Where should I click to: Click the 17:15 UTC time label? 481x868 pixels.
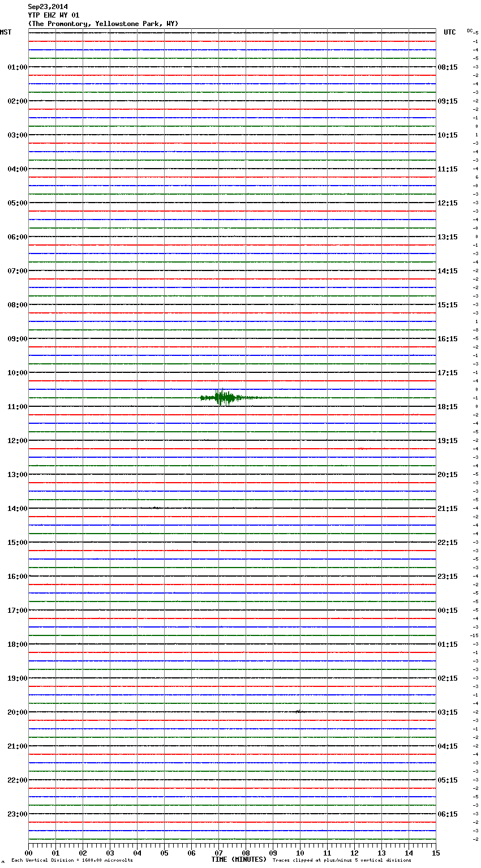(x=448, y=373)
